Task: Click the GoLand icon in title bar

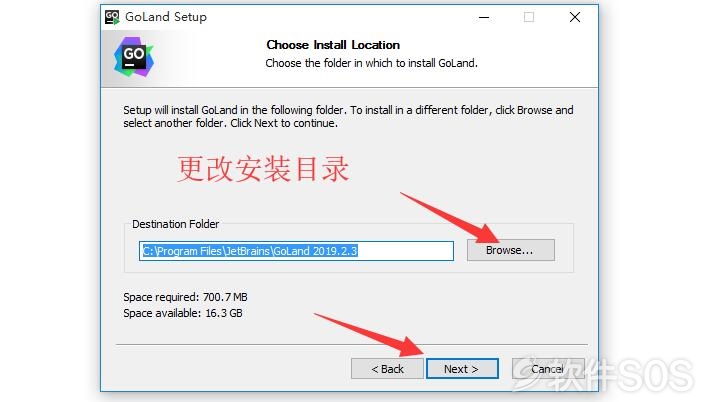Action: coord(112,18)
